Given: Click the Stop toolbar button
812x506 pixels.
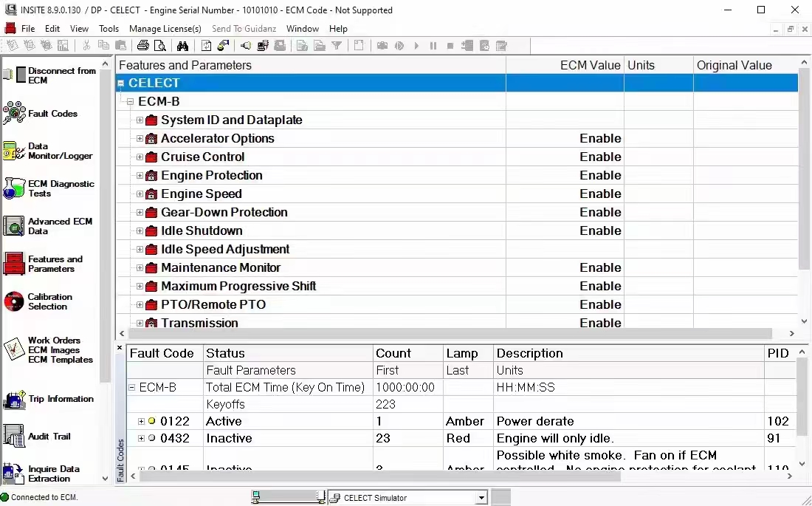Looking at the screenshot, I should (x=450, y=46).
